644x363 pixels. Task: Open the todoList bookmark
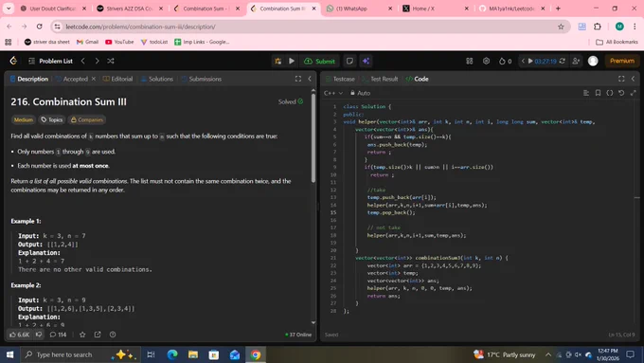click(154, 42)
